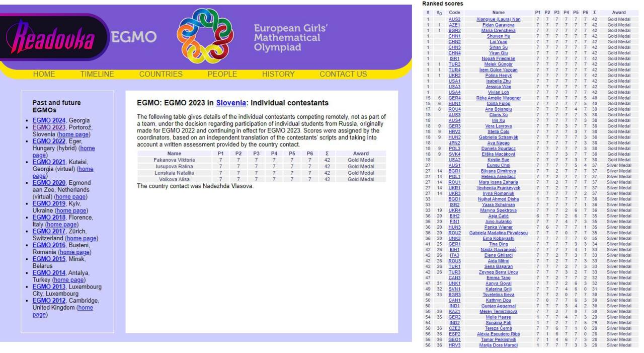
Task: Open the HOME menu item
Action: (44, 74)
